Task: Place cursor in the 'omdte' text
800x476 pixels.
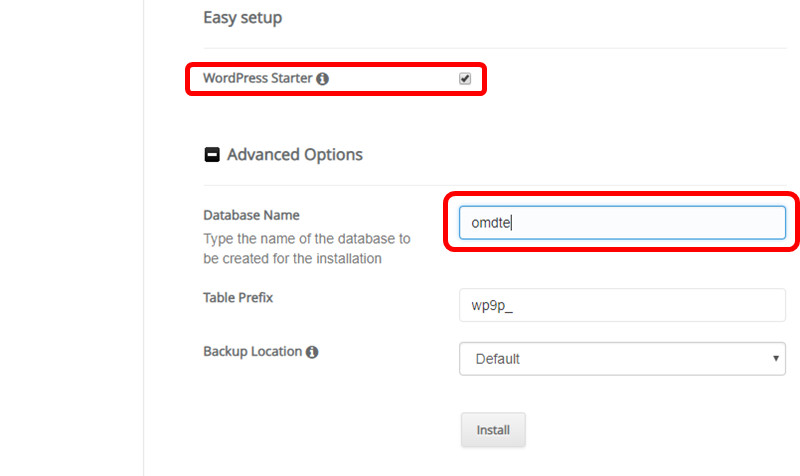Action: [x=491, y=223]
